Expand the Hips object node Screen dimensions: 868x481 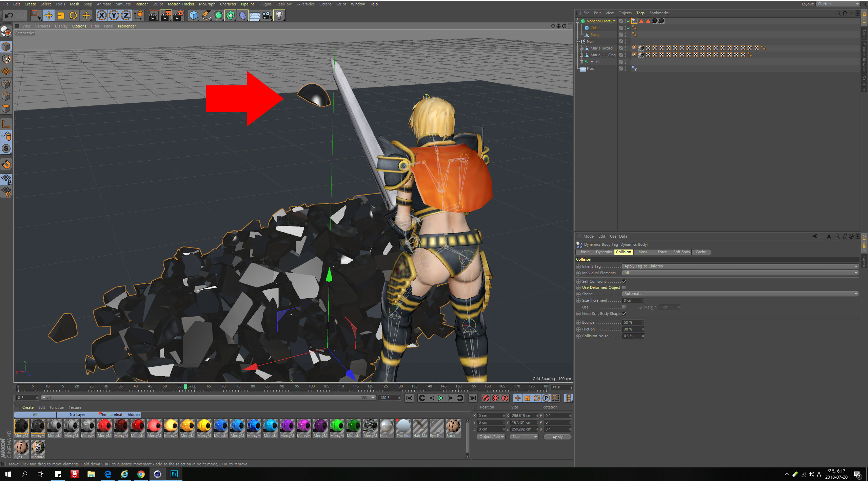pyautogui.click(x=581, y=62)
